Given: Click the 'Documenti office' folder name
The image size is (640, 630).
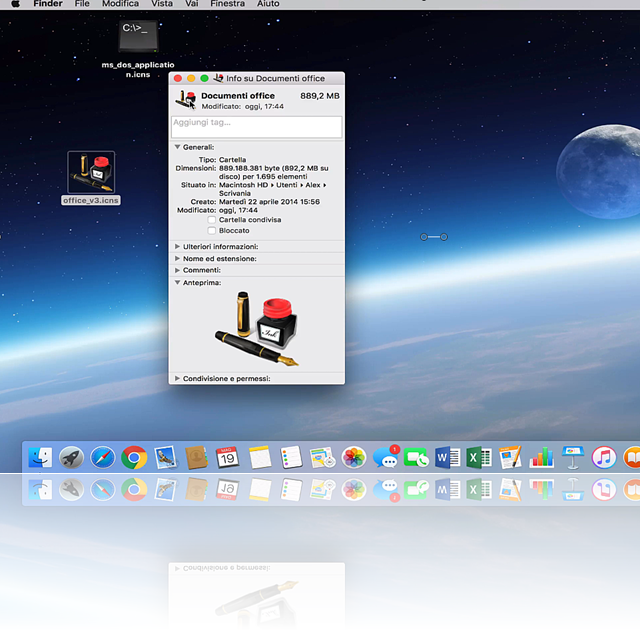Looking at the screenshot, I should pos(238,96).
